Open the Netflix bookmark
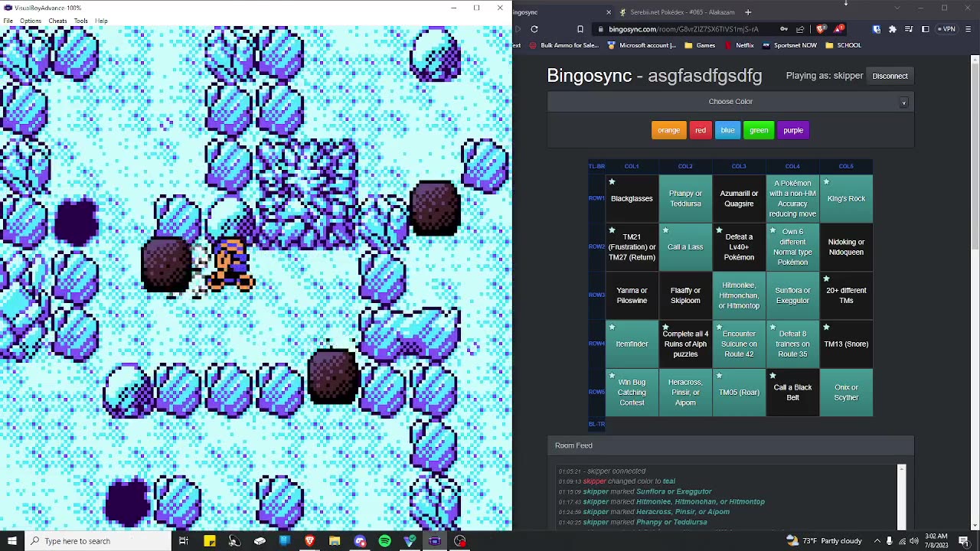980x551 pixels. coord(739,45)
